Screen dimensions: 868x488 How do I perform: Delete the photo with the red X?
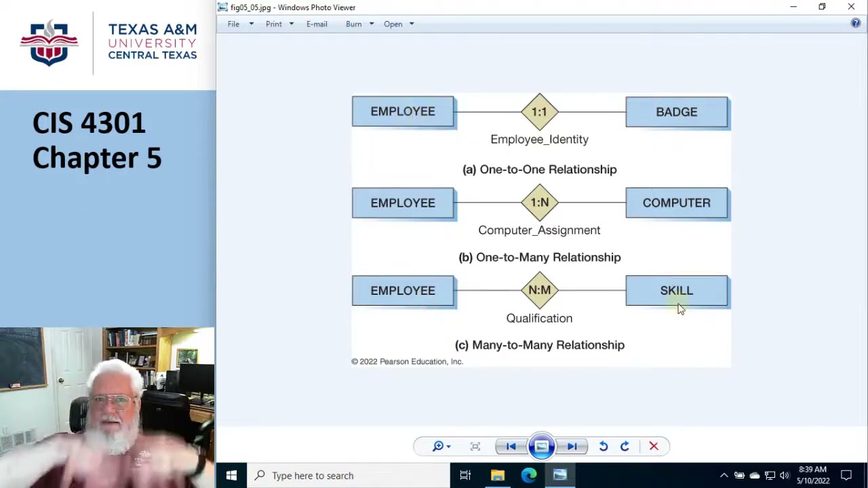pyautogui.click(x=654, y=446)
